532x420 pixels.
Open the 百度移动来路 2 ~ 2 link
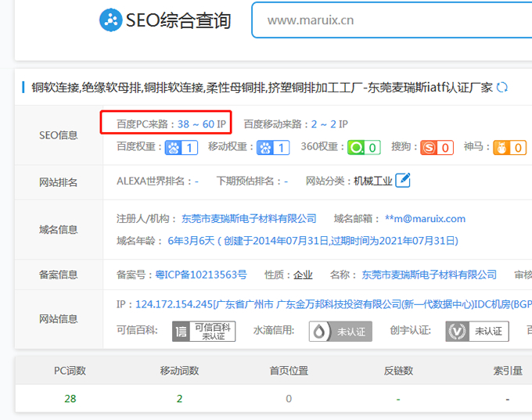(324, 124)
